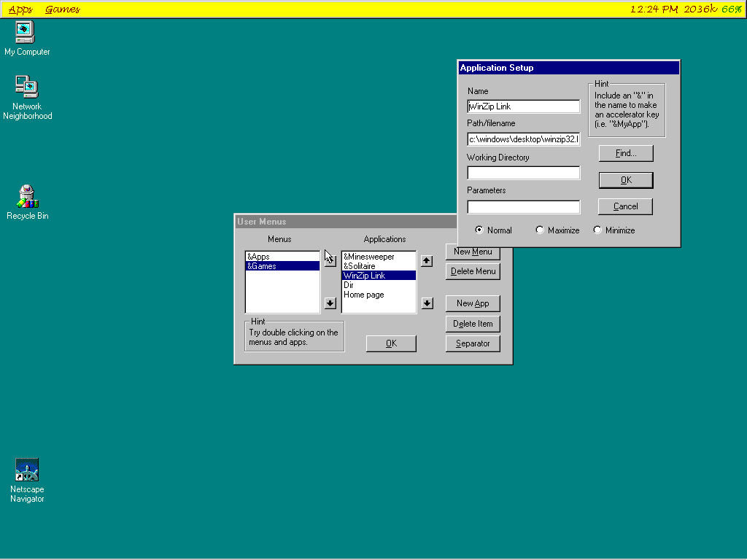The width and height of the screenshot is (747, 560).
Task: Click the Working Directory input field
Action: [x=523, y=172]
